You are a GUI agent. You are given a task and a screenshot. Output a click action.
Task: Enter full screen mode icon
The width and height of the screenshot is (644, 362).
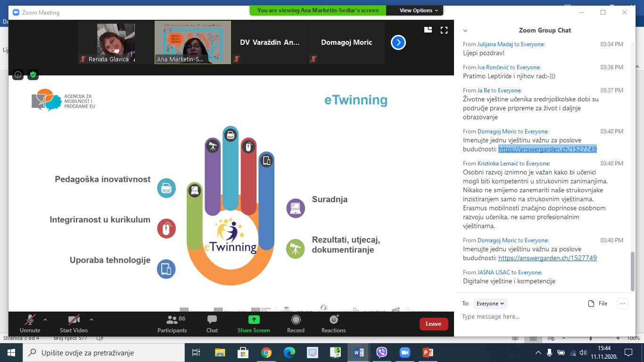pos(444,30)
